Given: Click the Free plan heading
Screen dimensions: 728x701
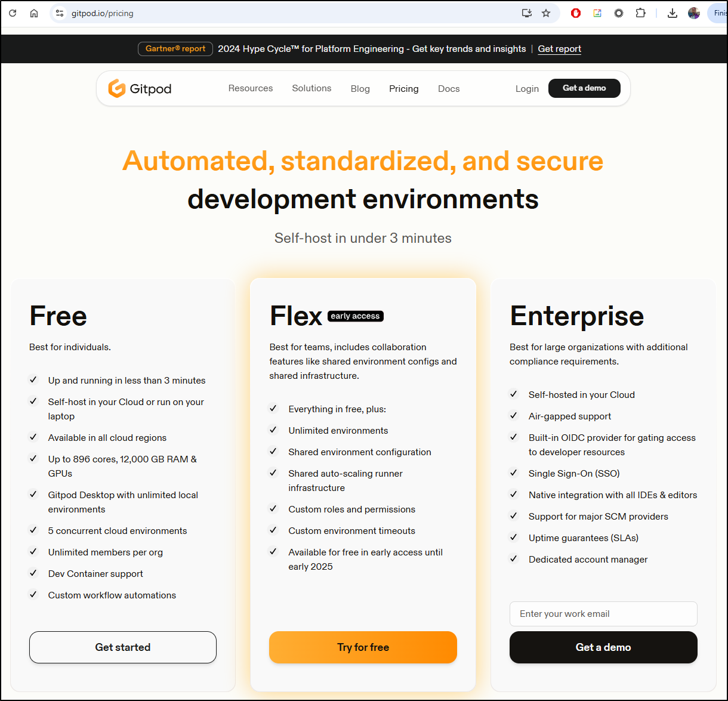Looking at the screenshot, I should [58, 316].
